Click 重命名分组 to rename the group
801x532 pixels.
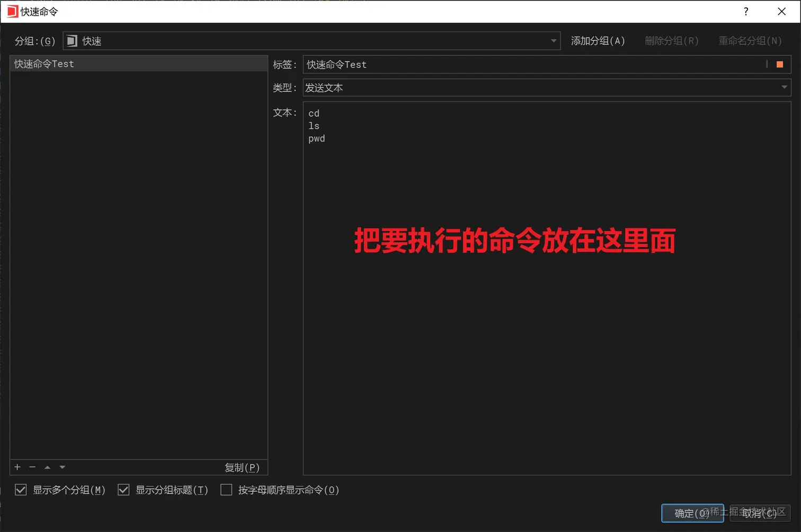coord(750,40)
